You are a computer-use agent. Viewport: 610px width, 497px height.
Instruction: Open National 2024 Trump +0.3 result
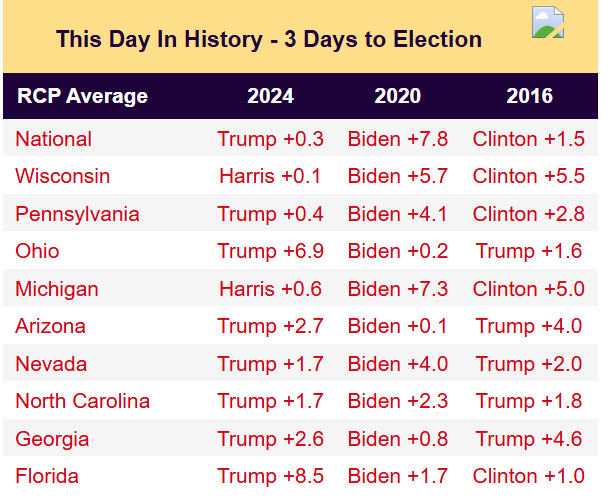click(x=270, y=139)
